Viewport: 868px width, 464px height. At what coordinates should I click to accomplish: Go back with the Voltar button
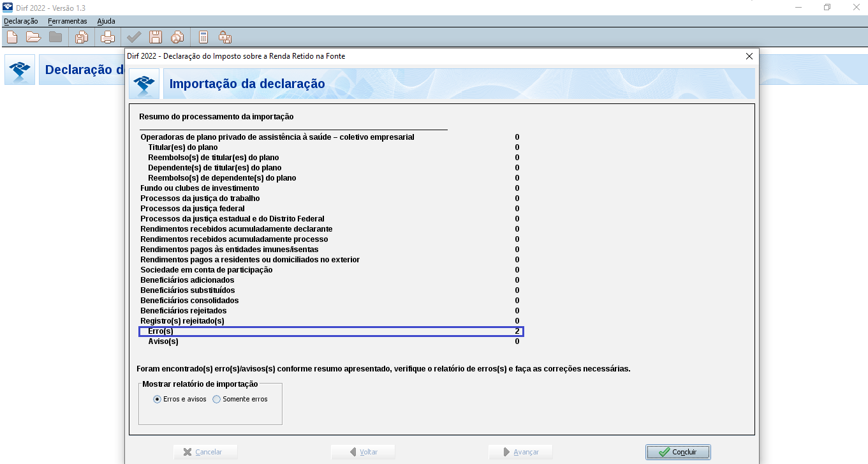(363, 452)
